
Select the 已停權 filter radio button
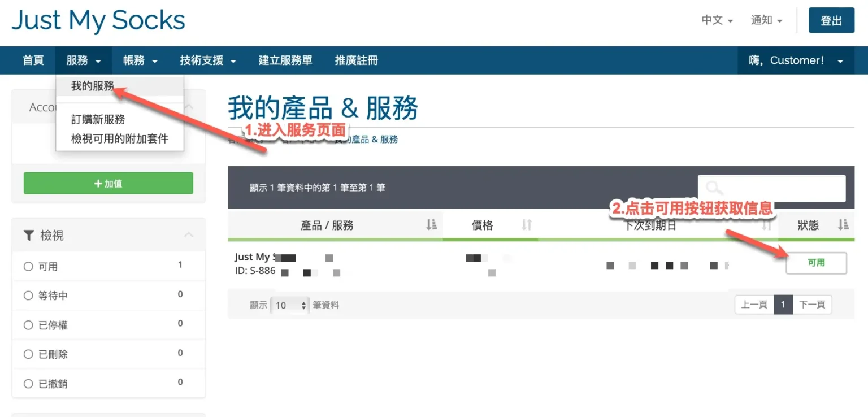[28, 325]
